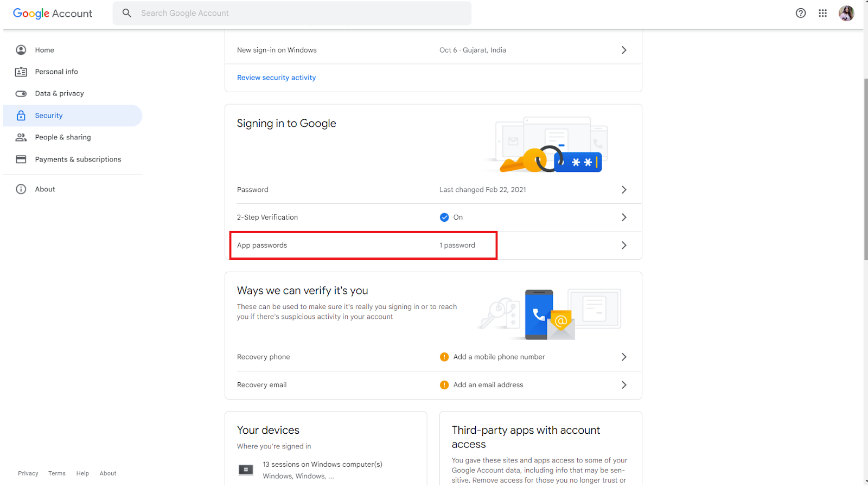The image size is (868, 488).
Task: Click the Recovery email warning icon
Action: pyautogui.click(x=444, y=385)
